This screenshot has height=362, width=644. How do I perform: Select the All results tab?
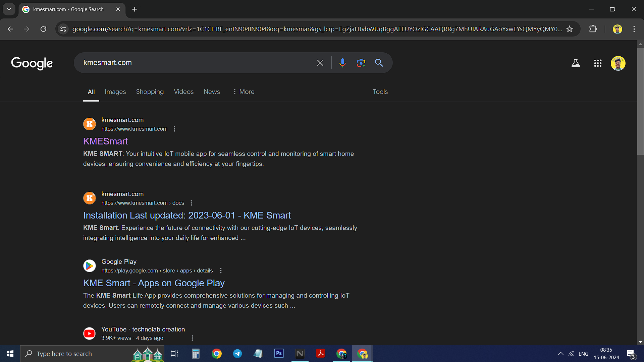(91, 92)
